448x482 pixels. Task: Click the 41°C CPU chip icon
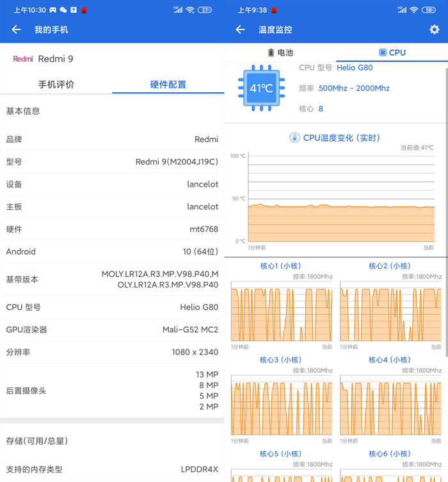point(262,88)
